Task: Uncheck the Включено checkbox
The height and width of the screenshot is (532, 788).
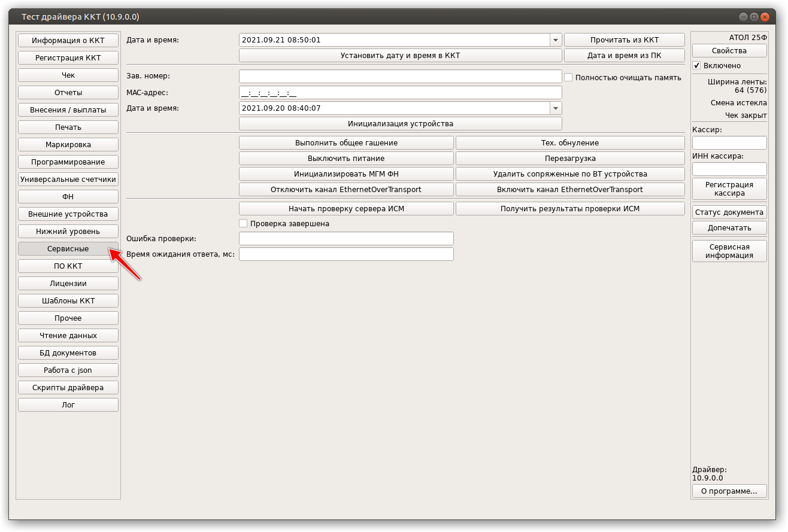Action: coord(696,65)
